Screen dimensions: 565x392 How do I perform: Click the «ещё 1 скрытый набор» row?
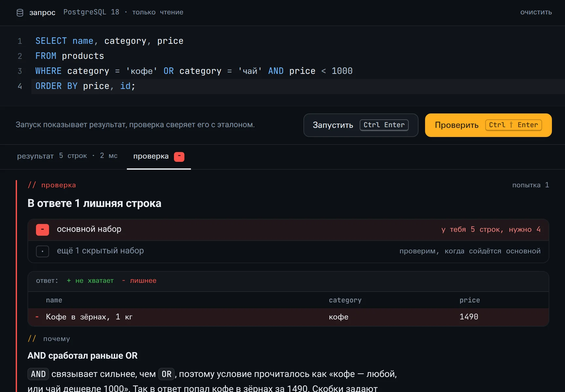(288, 251)
